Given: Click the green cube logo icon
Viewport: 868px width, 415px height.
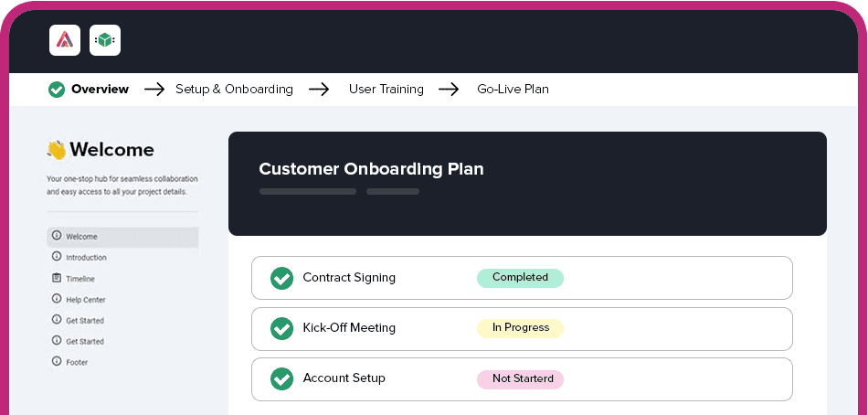Looking at the screenshot, I should coord(105,40).
